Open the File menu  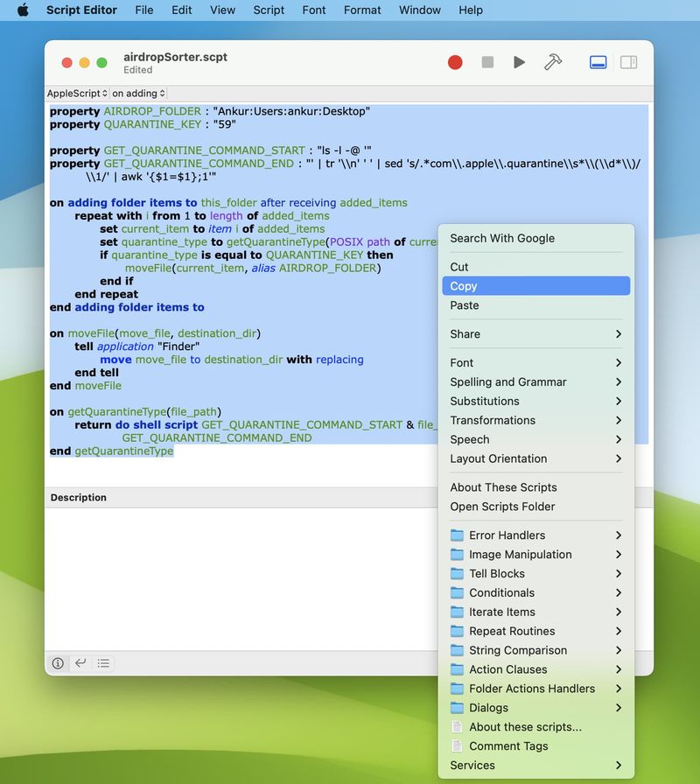(144, 10)
